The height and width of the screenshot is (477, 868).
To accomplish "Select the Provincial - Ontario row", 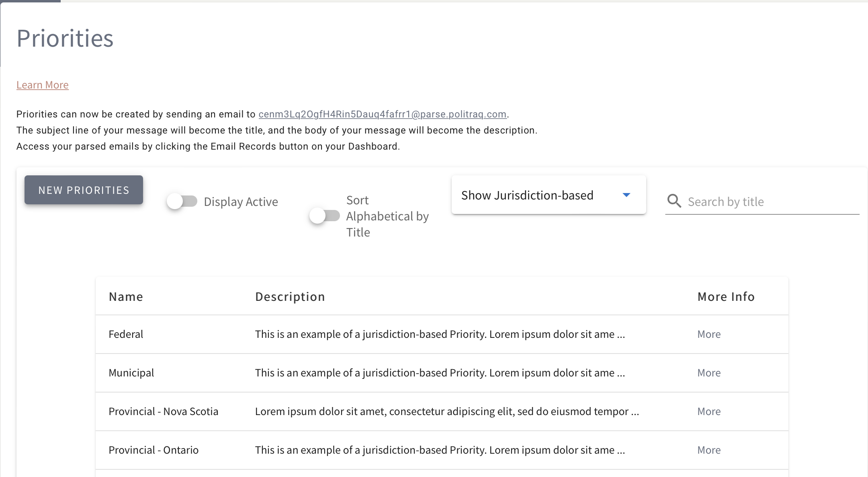I will point(154,450).
